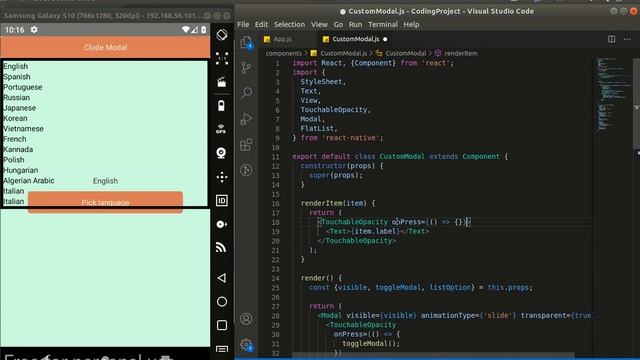
Task: Tap the Close Modal button in the app
Action: point(105,47)
